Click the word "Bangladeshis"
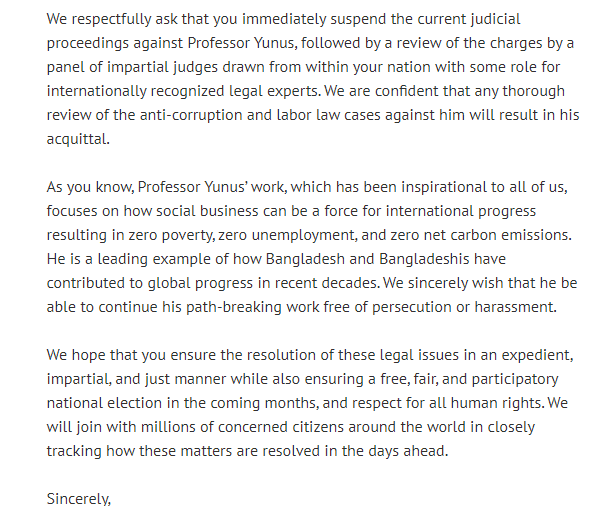The image size is (598, 506). [x=424, y=259]
